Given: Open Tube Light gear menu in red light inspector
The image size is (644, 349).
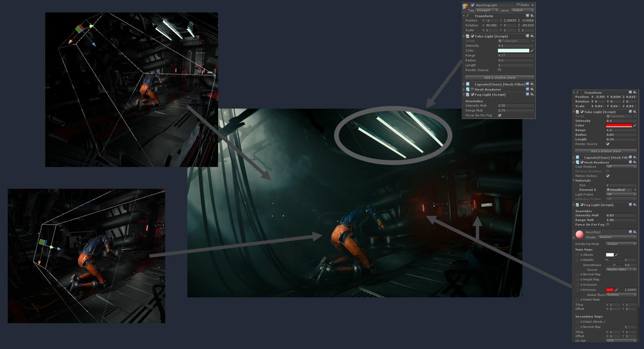Looking at the screenshot, I should [x=635, y=112].
